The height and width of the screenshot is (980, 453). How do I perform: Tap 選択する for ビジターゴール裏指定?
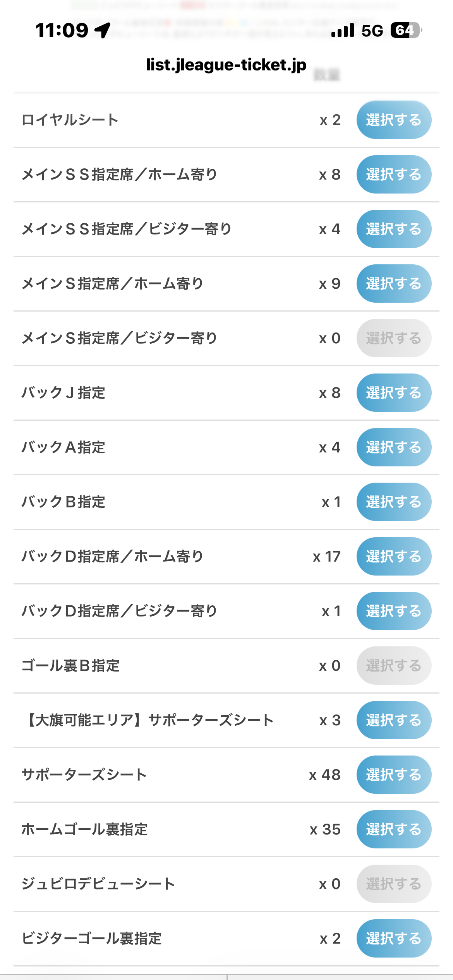[x=393, y=939]
